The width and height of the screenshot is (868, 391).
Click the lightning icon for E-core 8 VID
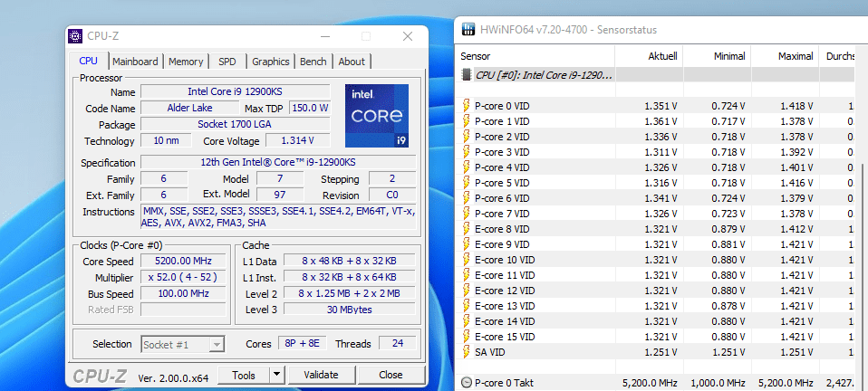[x=466, y=229]
